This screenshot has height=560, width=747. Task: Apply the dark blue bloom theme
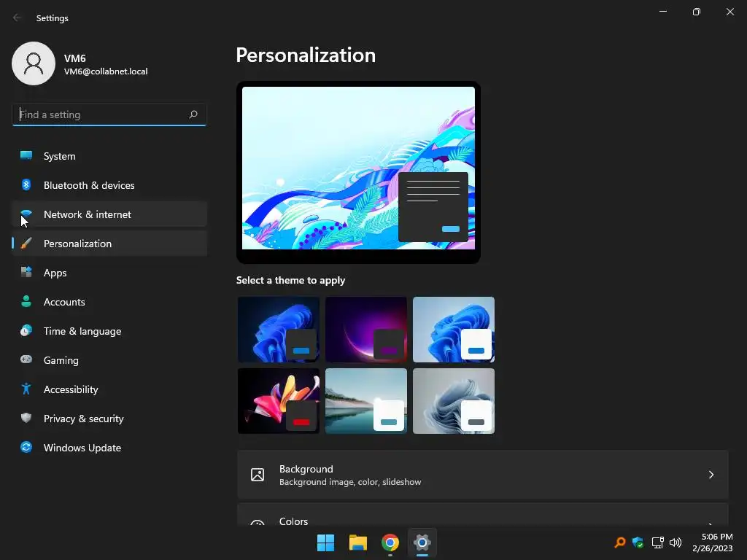coord(278,330)
